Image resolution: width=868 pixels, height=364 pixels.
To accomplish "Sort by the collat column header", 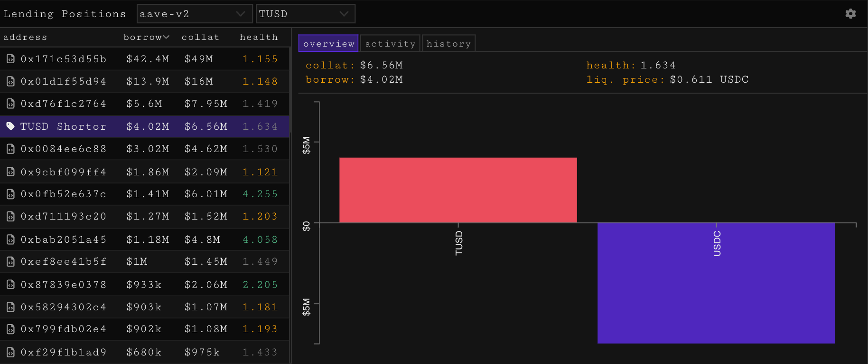I will [200, 37].
